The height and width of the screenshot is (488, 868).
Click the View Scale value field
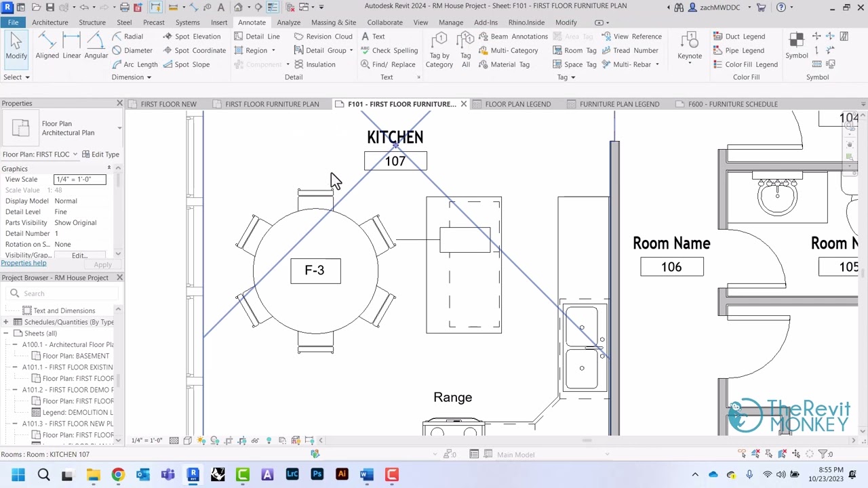pyautogui.click(x=79, y=180)
